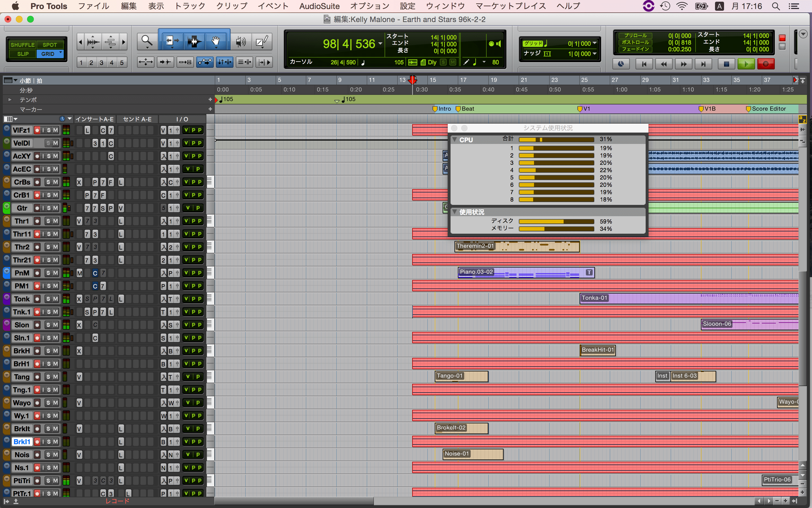Open the main counter format dropdown

(381, 44)
